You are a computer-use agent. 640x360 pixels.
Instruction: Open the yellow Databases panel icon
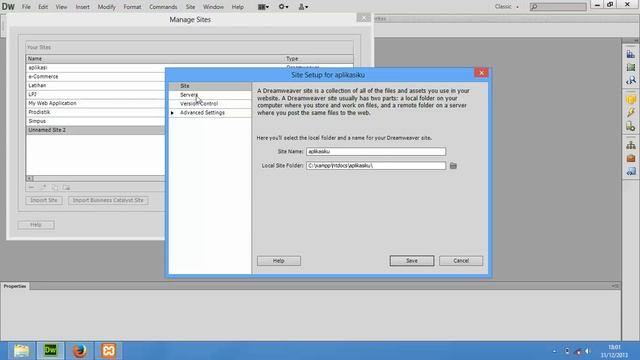tap(631, 100)
